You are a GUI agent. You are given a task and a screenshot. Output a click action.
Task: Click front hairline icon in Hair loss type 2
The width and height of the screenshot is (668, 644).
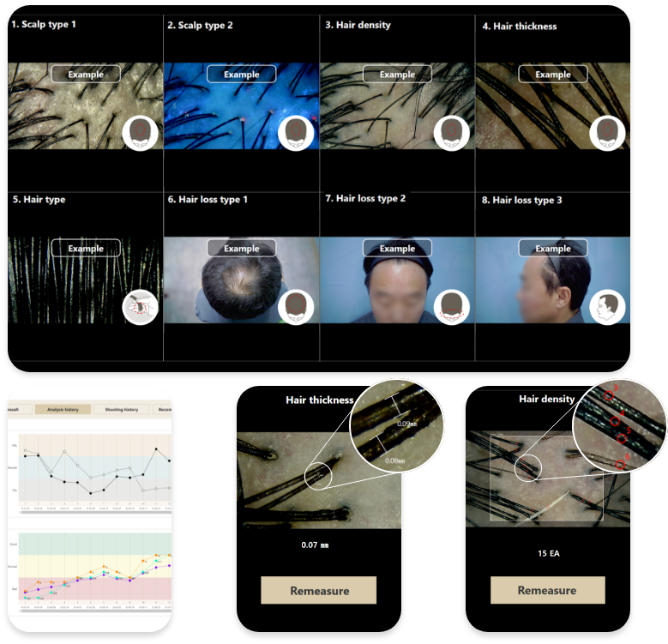pos(452,307)
